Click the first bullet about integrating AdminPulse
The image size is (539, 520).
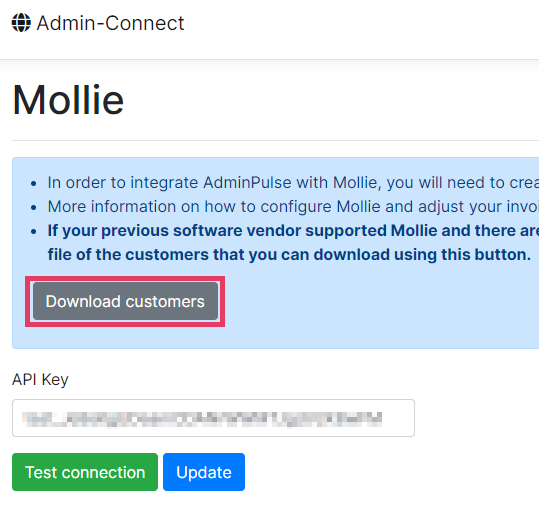pos(293,182)
